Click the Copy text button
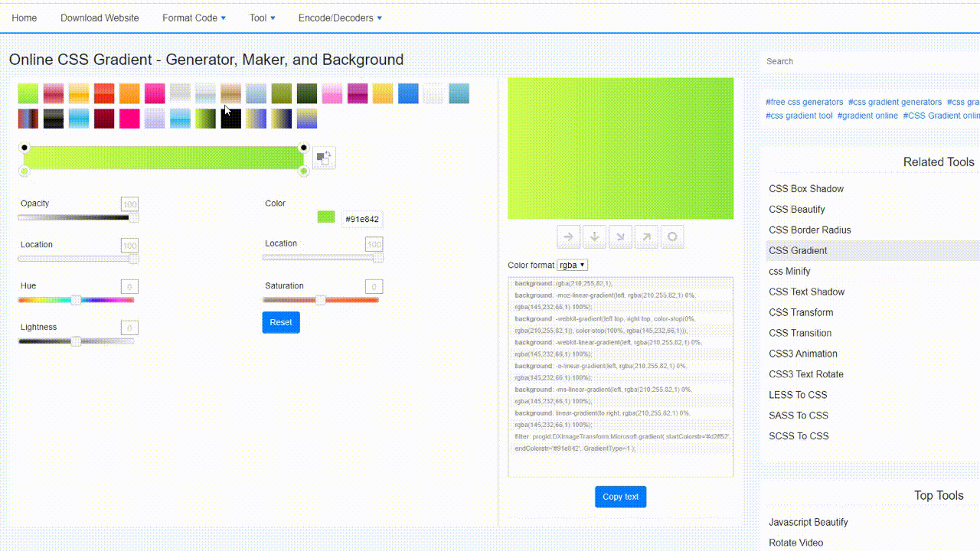The image size is (980, 551). (620, 497)
